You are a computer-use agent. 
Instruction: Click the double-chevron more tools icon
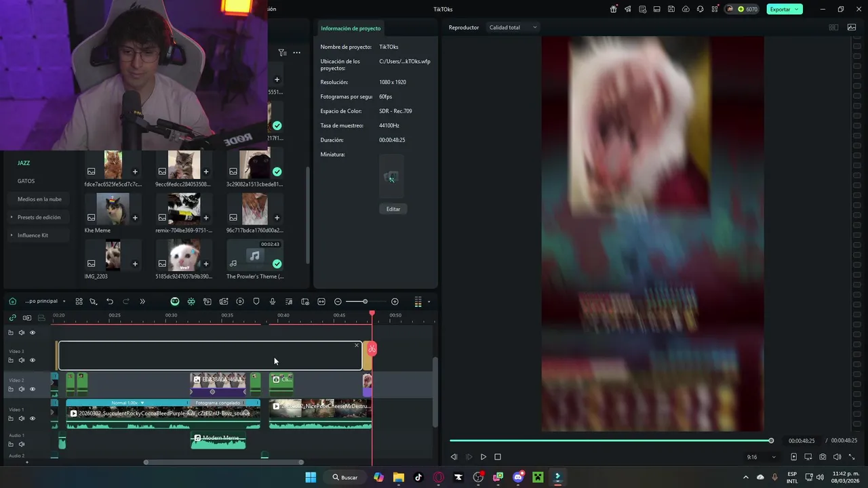pyautogui.click(x=142, y=302)
